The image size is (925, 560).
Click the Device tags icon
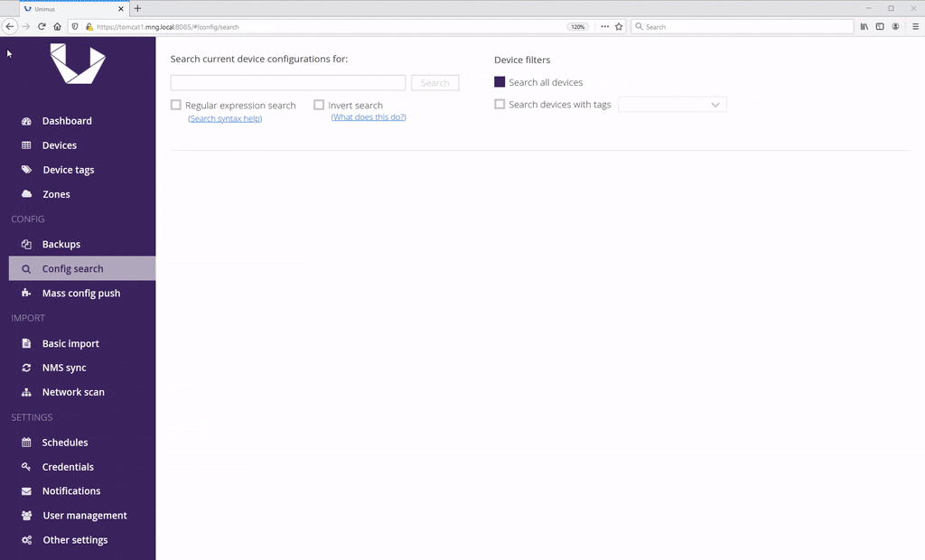(x=26, y=170)
